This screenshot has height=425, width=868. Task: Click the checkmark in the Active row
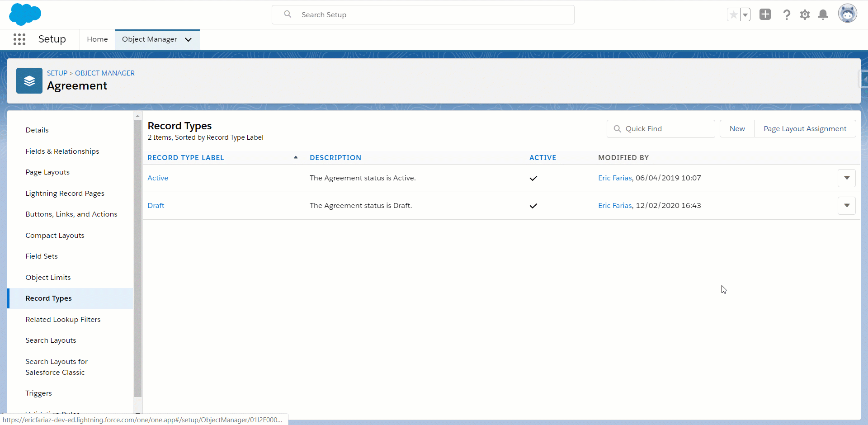[533, 178]
